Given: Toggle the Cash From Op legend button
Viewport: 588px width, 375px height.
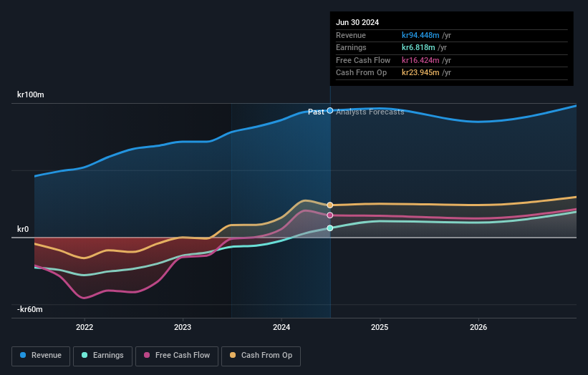Looking at the screenshot, I should pyautogui.click(x=261, y=356).
